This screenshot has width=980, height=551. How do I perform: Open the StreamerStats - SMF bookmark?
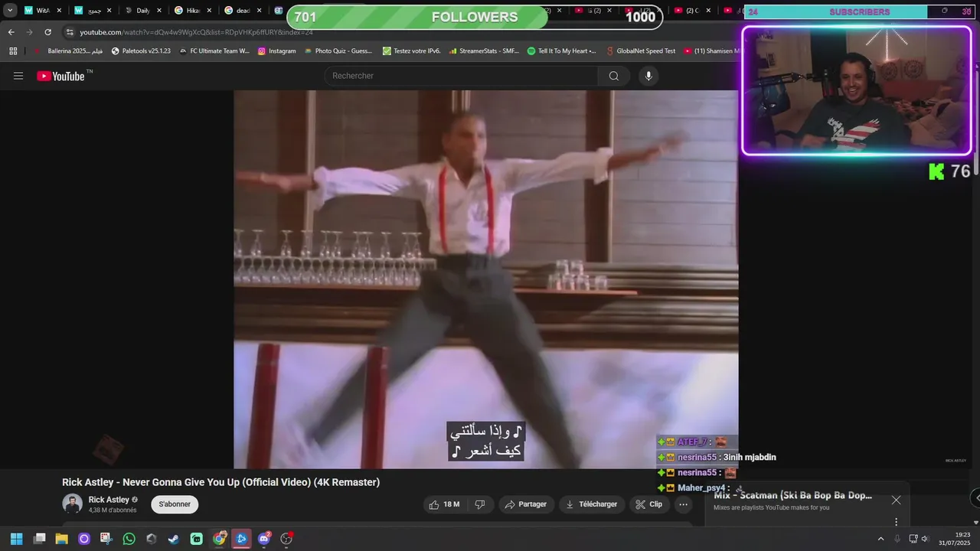pyautogui.click(x=484, y=51)
